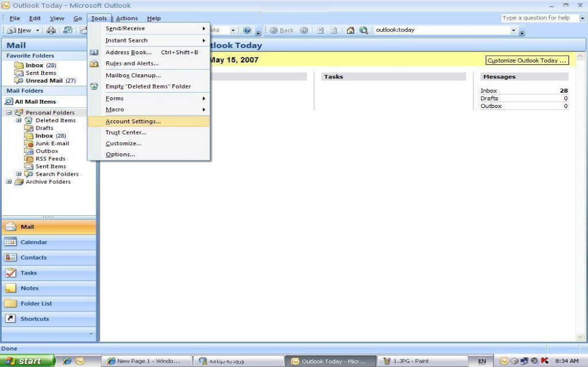
Task: Click the Mail envelope icon in navigation pane
Action: tap(11, 227)
